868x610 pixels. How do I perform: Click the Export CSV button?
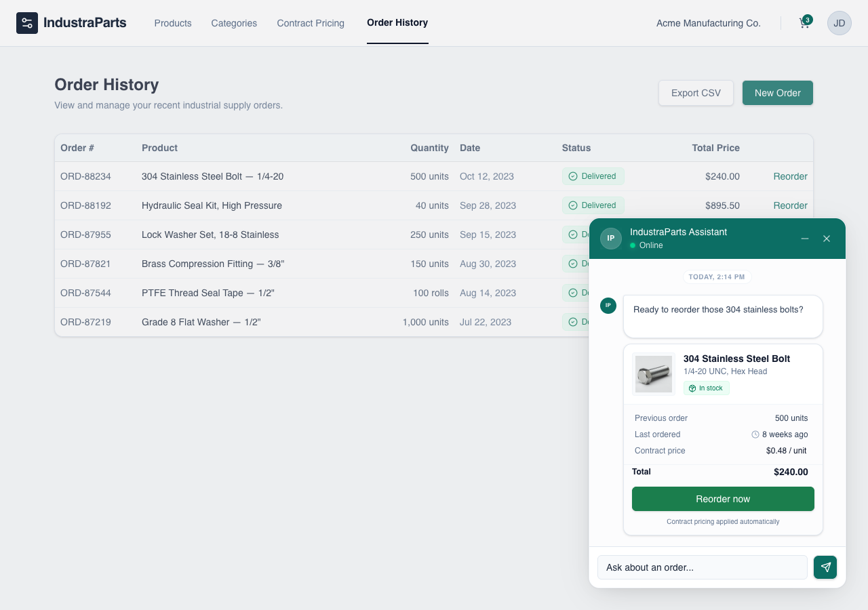tap(696, 93)
